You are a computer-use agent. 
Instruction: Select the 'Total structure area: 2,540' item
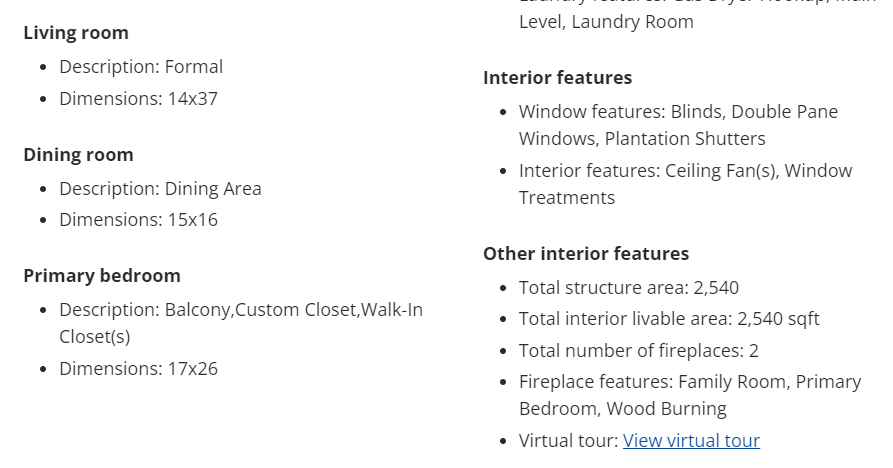[x=629, y=288]
